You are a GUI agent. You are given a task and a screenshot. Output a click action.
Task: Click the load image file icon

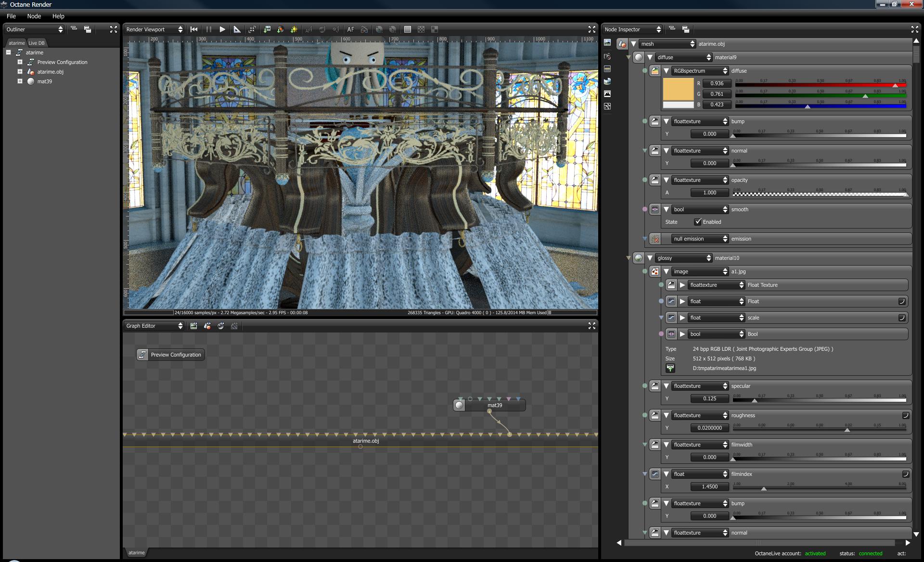(670, 368)
